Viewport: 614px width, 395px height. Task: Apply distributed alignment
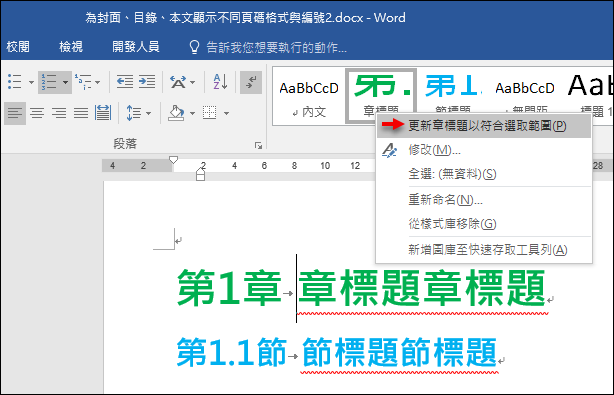point(103,113)
